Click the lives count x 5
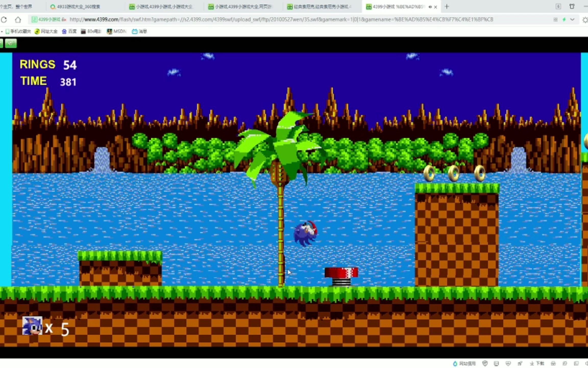Viewport: 588px width, 368px height. (x=57, y=329)
